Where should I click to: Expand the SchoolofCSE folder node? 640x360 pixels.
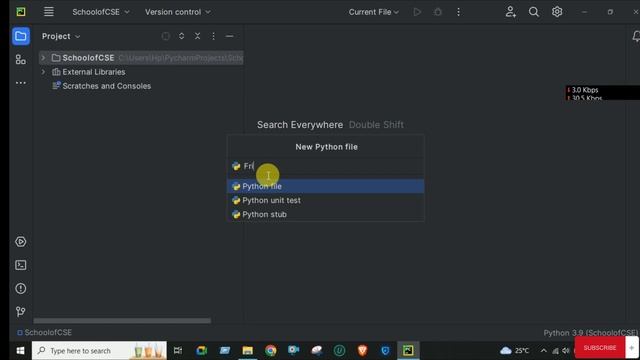point(43,58)
